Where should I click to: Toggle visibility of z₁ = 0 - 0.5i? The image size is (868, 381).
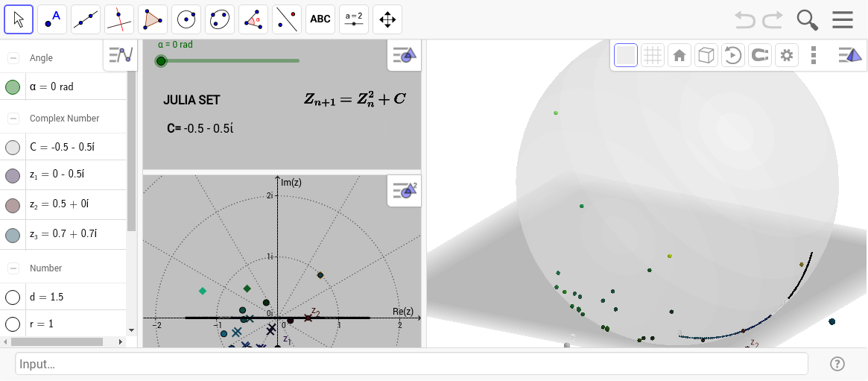tap(13, 175)
